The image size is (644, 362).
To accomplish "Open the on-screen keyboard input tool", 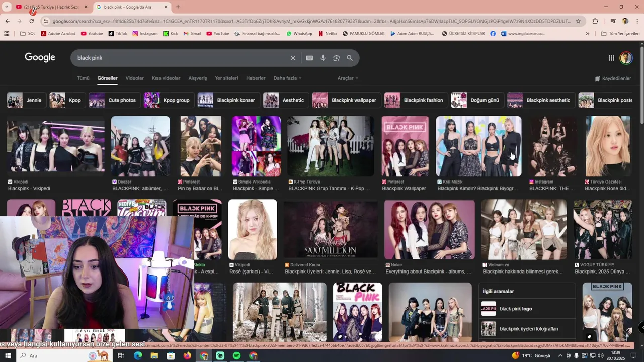I will 309,58.
